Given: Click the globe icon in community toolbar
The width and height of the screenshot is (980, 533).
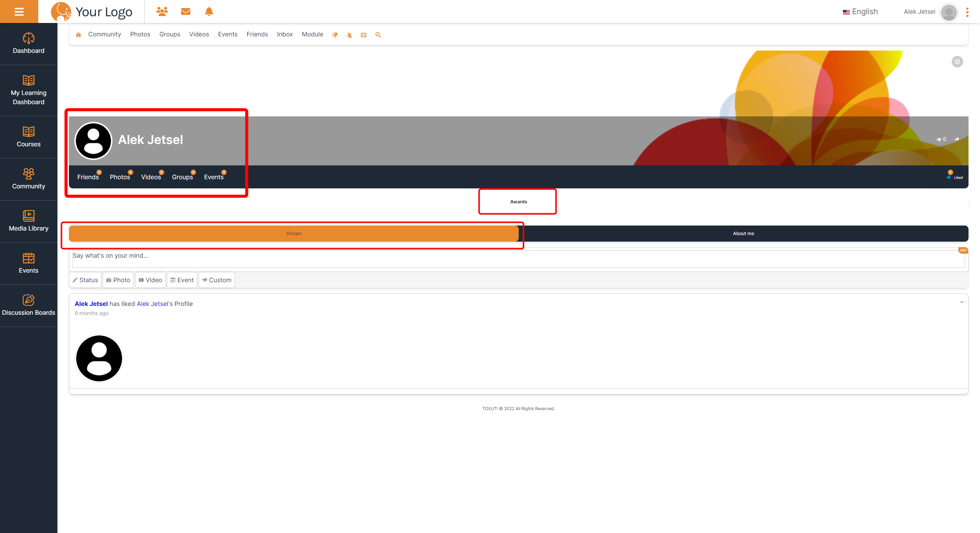Looking at the screenshot, I should tap(335, 35).
